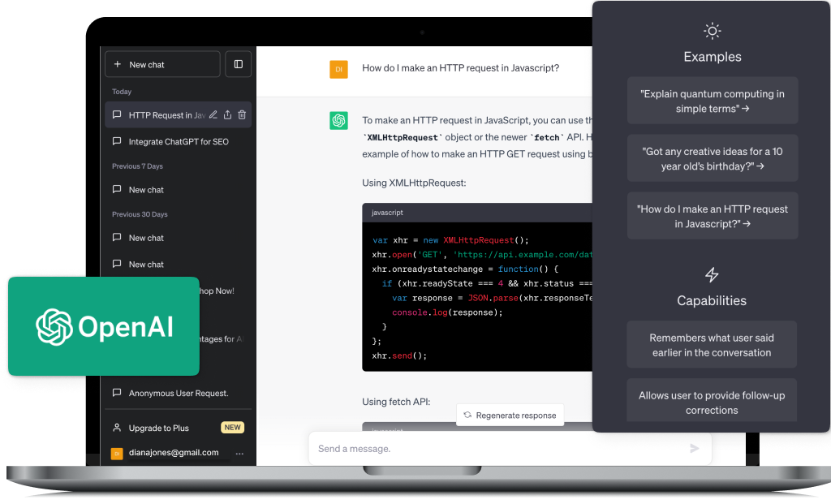The width and height of the screenshot is (831, 504).
Task: Click the question 'How do I make an HTTP request'
Action: pyautogui.click(x=461, y=68)
